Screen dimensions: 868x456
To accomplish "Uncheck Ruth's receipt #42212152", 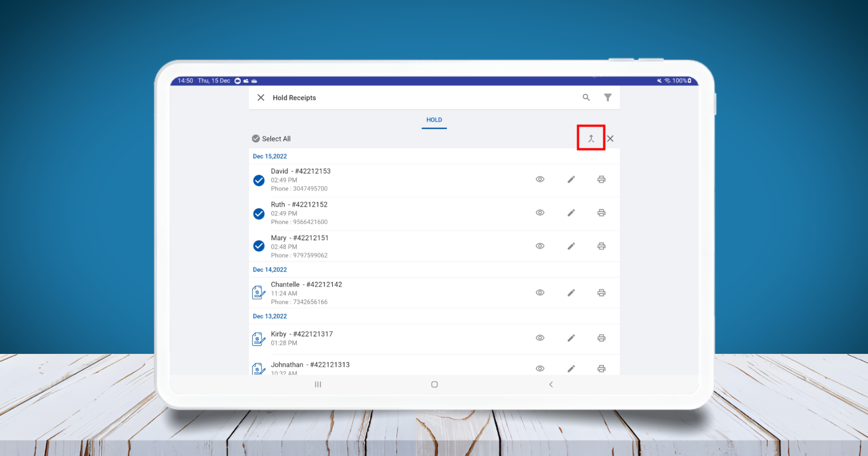I will point(259,213).
